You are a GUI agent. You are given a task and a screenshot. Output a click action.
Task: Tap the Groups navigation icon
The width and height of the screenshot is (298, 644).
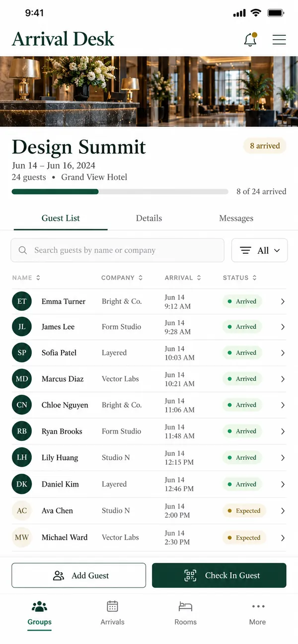pos(39,606)
